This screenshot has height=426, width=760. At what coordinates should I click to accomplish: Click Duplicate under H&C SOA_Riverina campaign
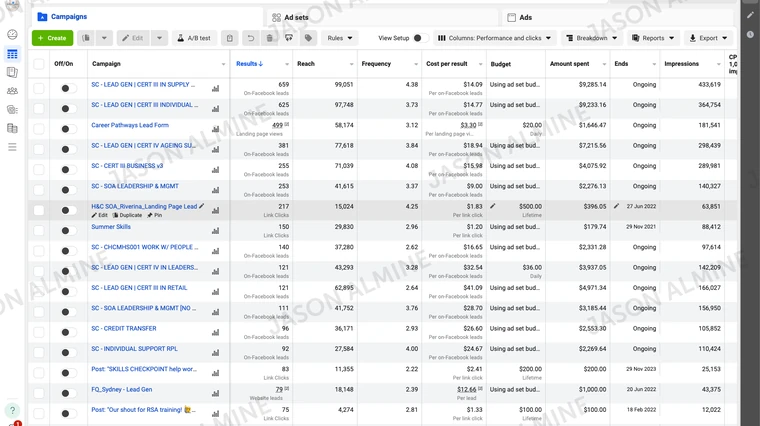pos(127,215)
